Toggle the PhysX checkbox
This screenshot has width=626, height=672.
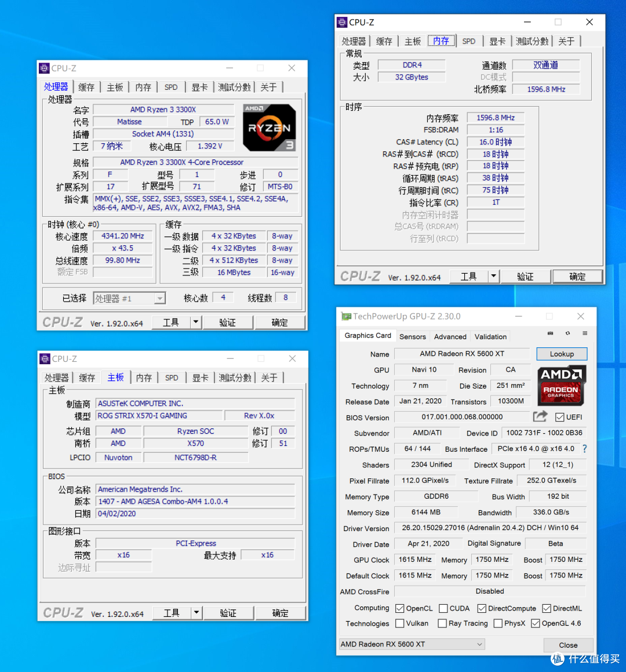point(498,623)
